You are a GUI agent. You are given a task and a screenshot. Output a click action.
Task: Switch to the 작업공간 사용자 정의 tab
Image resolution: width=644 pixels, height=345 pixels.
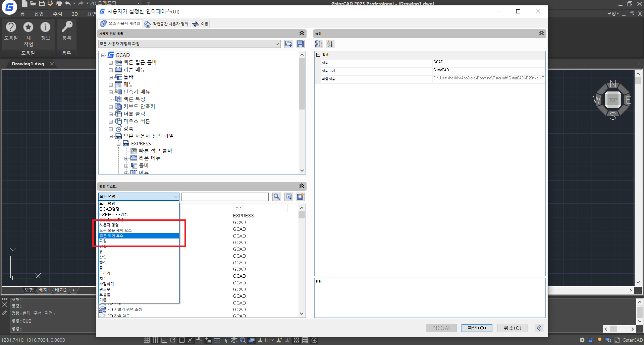[166, 24]
